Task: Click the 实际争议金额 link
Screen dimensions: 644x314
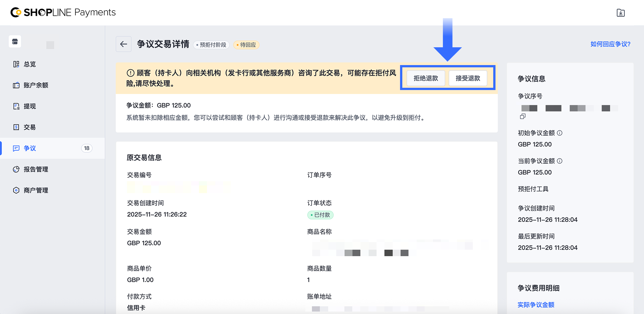Action: 536,305
